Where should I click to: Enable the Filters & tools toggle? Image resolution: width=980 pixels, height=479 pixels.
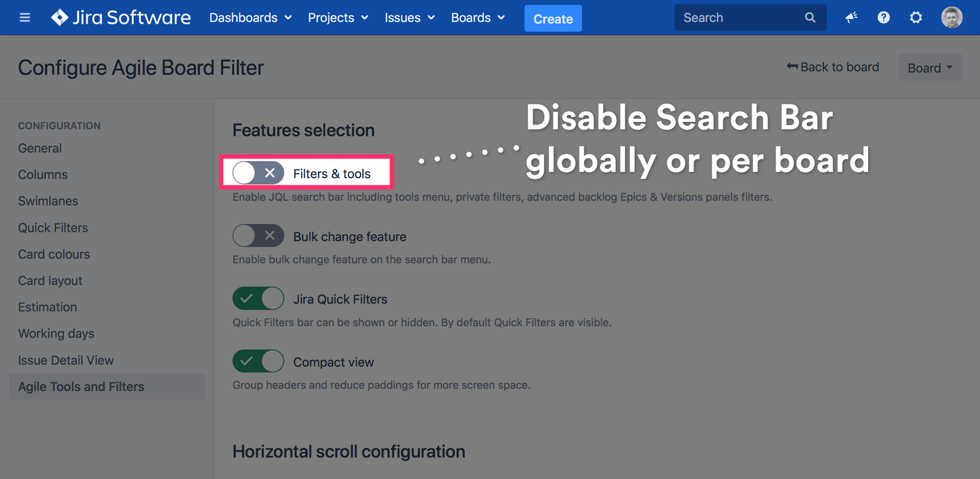[258, 173]
